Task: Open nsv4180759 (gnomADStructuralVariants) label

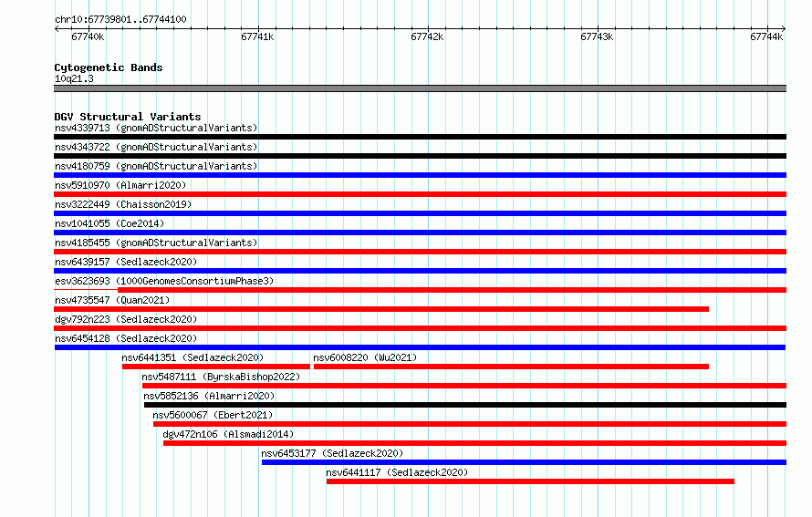Action: point(156,166)
